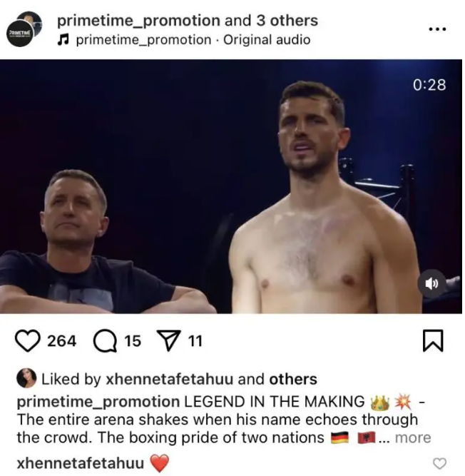Open the three-dot options menu
The height and width of the screenshot is (476, 465).
437,29
